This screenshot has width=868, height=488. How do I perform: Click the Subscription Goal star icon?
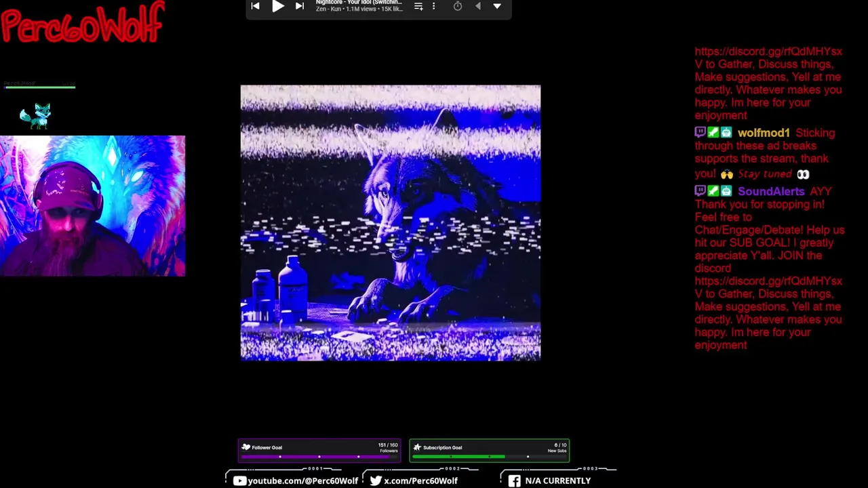click(417, 447)
